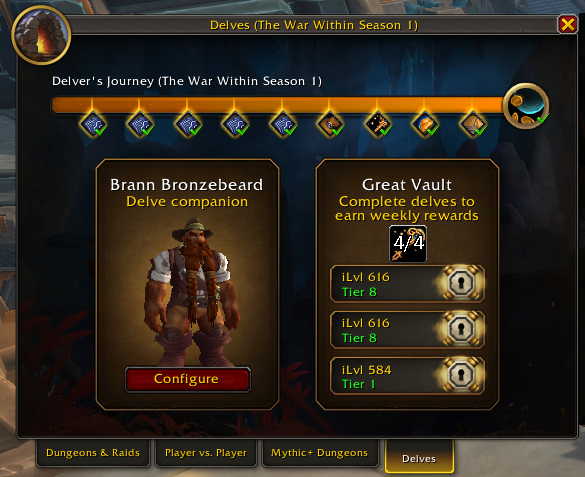Open the Player vs. Player tab
This screenshot has height=477, width=585.
[206, 453]
